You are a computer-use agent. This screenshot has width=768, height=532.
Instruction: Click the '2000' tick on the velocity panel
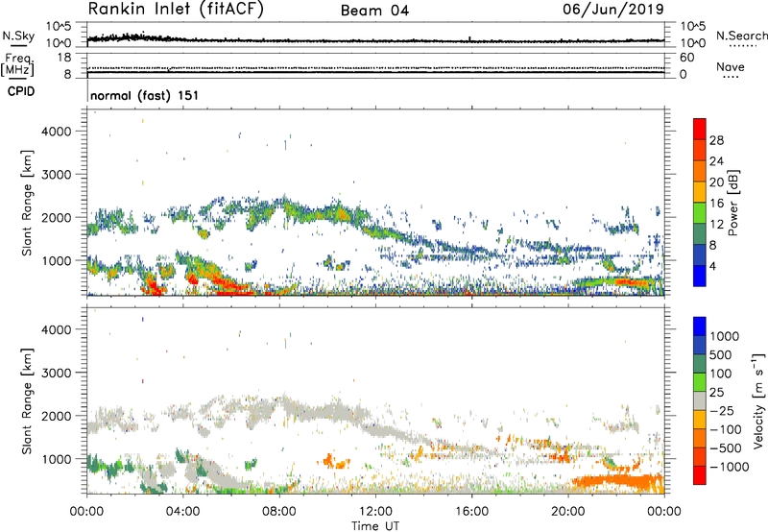tap(57, 416)
